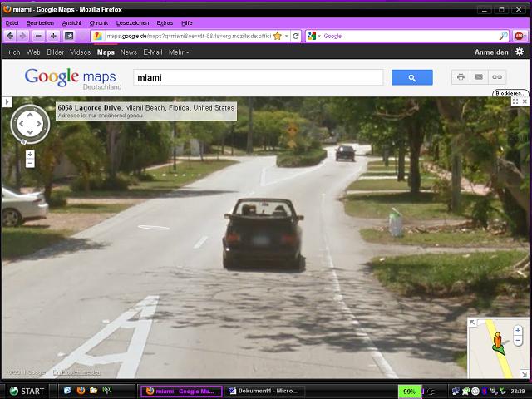Click the link chain icon in Maps header
Viewport: 532px width, 399px height.
click(x=498, y=77)
